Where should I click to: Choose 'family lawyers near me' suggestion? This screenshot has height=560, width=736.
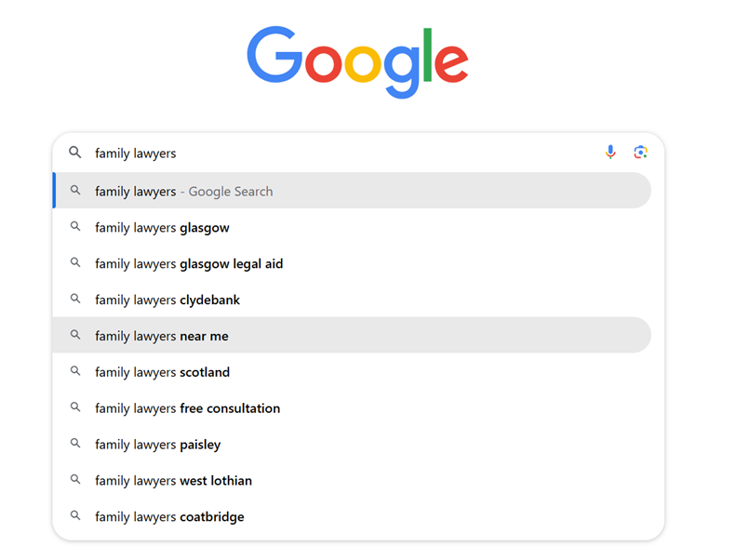click(x=352, y=335)
